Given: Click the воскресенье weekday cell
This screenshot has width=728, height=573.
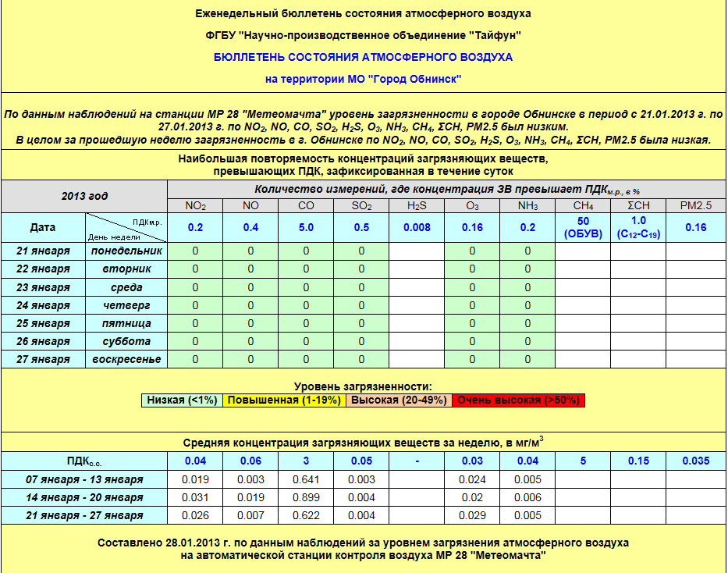Looking at the screenshot, I should pos(126,359).
